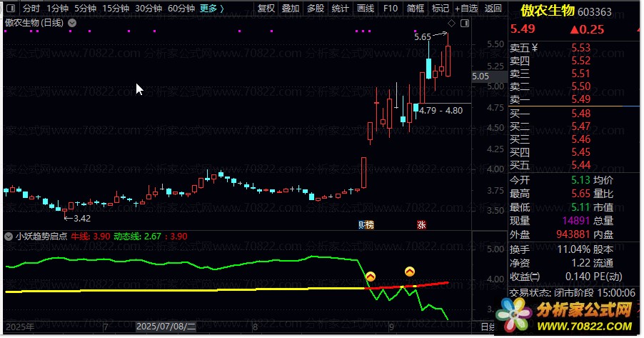Click the 涨 marker on the chart

[x=421, y=225]
